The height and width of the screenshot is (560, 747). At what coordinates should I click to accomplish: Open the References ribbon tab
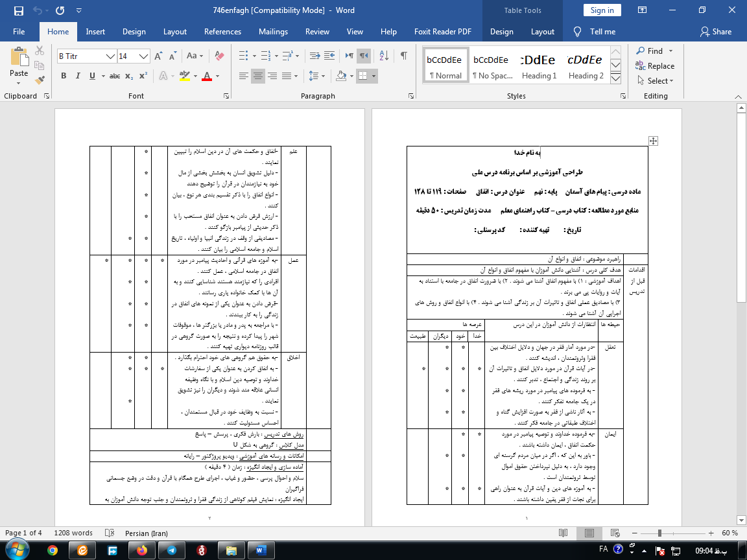222,32
